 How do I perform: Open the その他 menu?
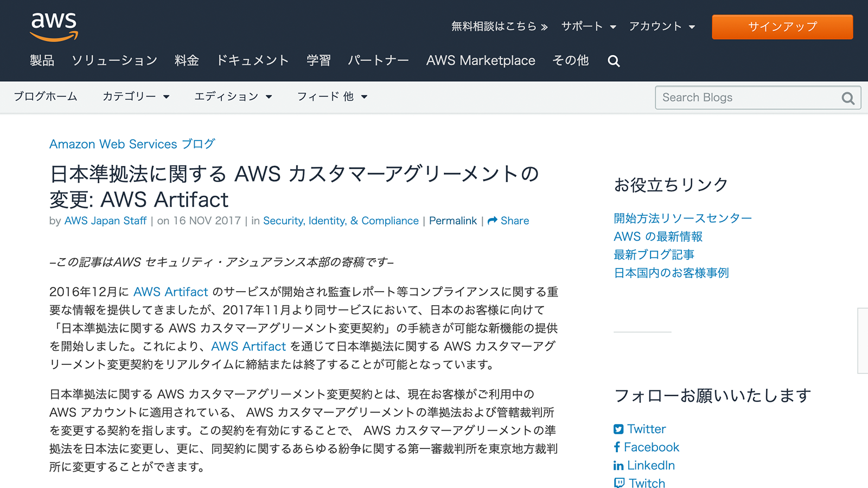tap(571, 60)
